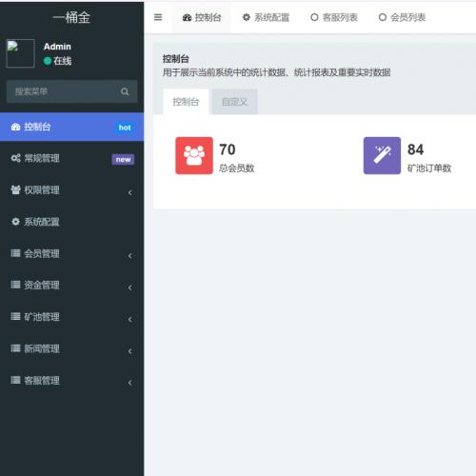The width and height of the screenshot is (476, 476).
Task: Open 新闻管理 in the sidebar
Action: click(x=71, y=348)
